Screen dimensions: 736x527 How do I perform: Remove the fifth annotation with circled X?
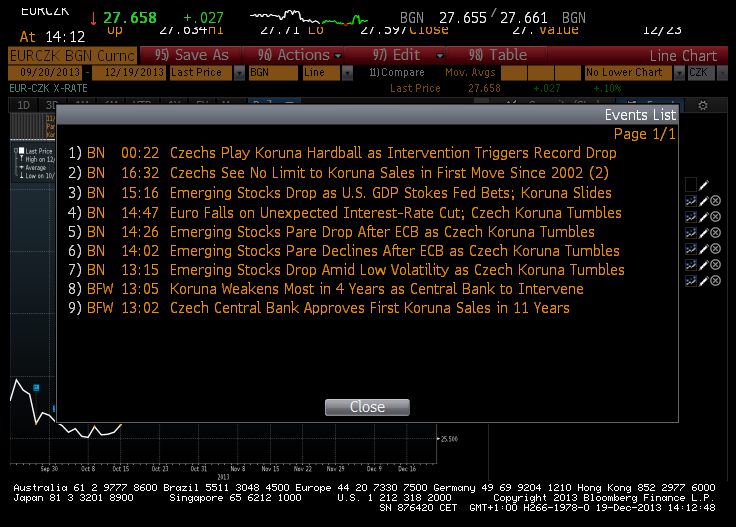pos(715,265)
